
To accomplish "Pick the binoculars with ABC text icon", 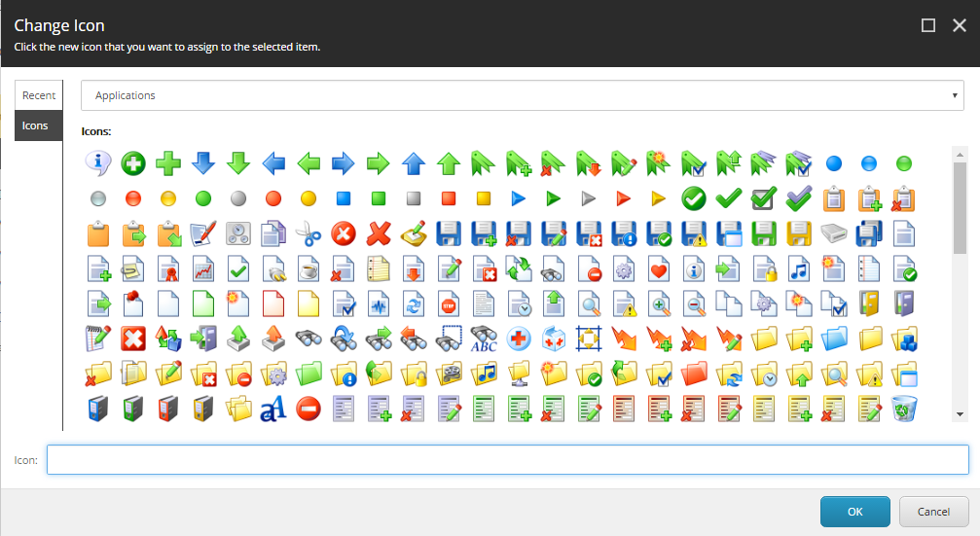I will click(x=483, y=339).
